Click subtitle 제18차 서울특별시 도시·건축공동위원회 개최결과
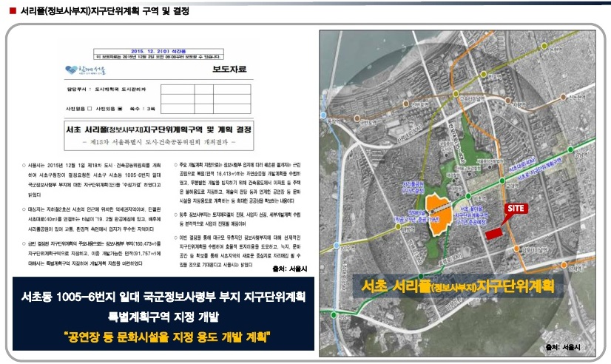Viewport: 611px width, 364px height. (159, 142)
